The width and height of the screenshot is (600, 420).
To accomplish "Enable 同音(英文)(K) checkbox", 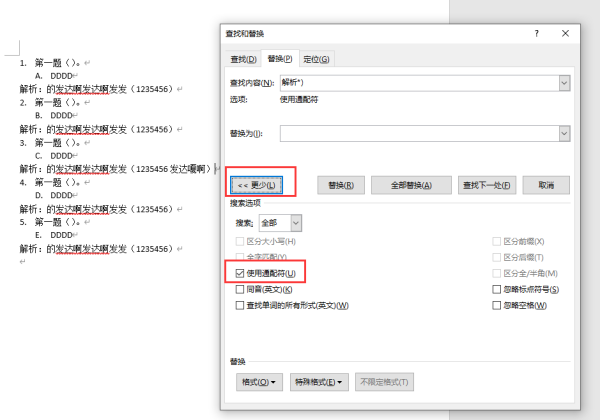I will 240,289.
